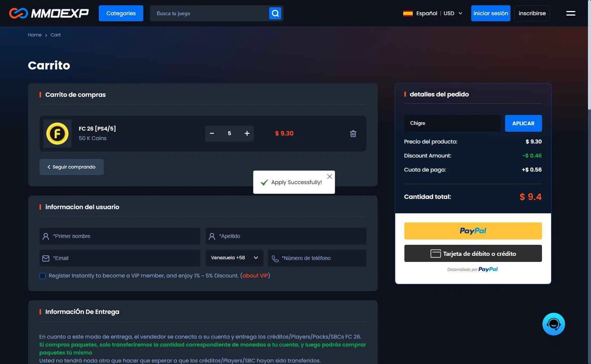Viewport: 591px width, 364px height.
Task: Open the Categories menu
Action: point(121,13)
